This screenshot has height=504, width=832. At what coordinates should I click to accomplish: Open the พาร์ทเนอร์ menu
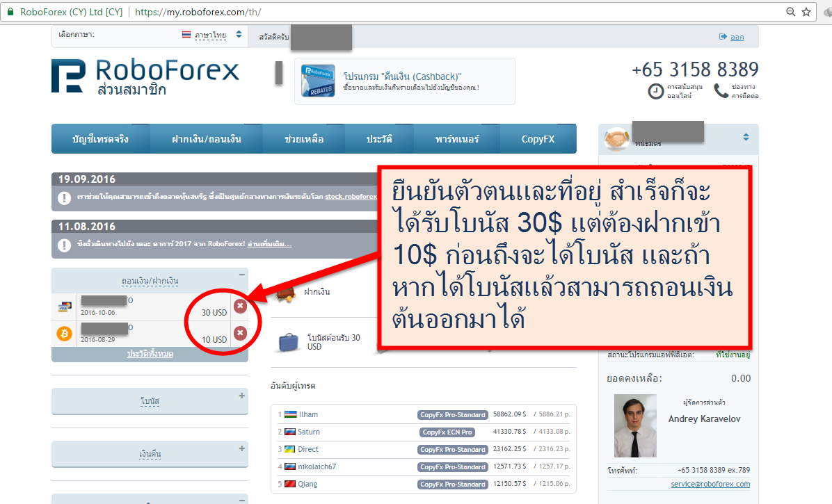tap(457, 139)
